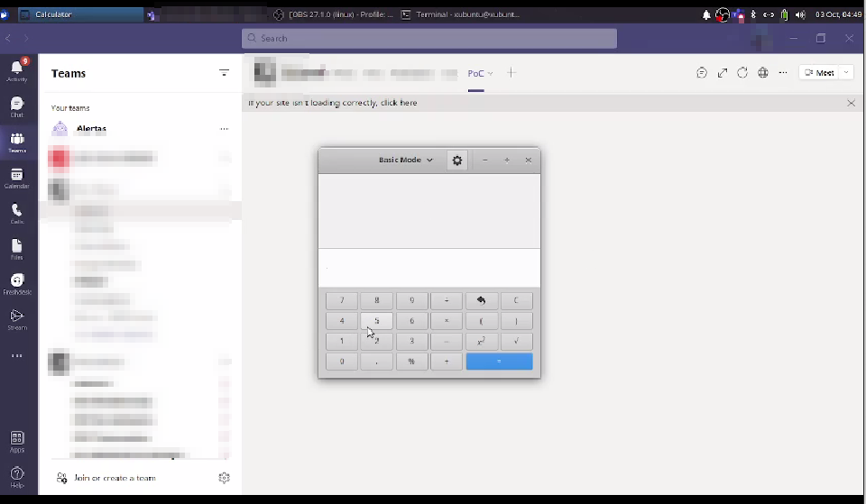Select the PoC tab
Screen dimensions: 866x504
click(x=475, y=73)
